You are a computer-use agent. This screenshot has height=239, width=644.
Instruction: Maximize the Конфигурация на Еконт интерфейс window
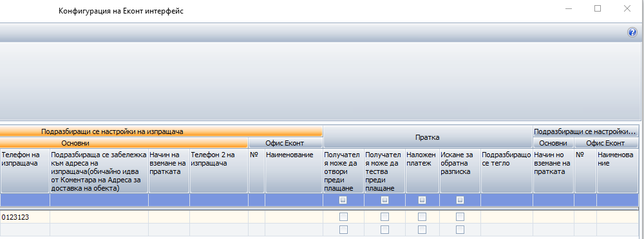598,8
